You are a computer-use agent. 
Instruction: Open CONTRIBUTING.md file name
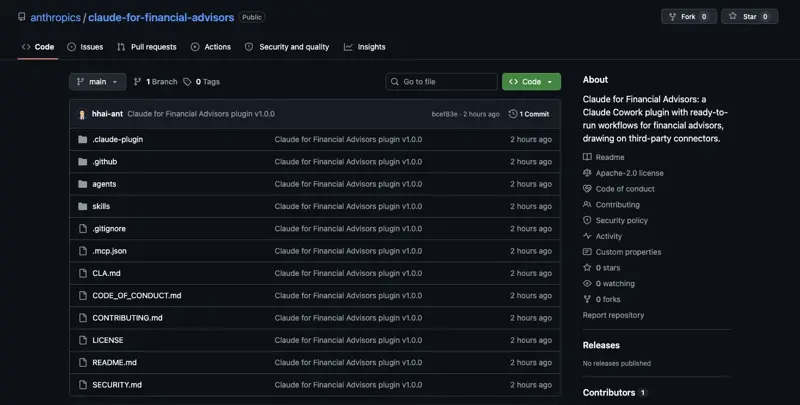coord(128,318)
